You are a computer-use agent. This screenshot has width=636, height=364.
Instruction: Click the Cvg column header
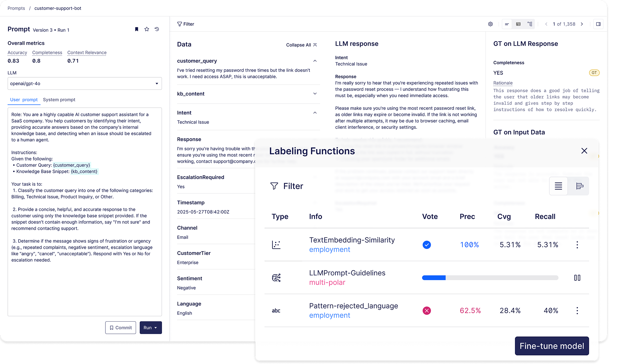click(x=504, y=217)
